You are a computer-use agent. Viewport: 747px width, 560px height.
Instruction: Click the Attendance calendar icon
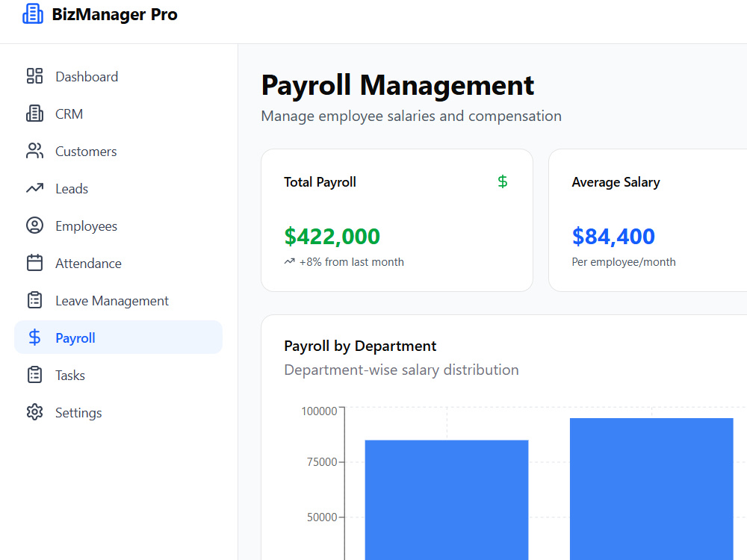coord(35,263)
